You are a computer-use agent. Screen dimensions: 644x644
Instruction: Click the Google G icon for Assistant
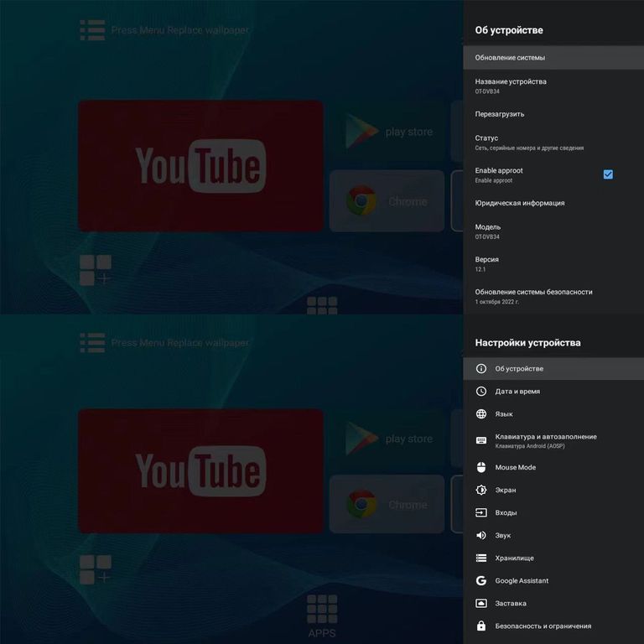[x=481, y=580]
